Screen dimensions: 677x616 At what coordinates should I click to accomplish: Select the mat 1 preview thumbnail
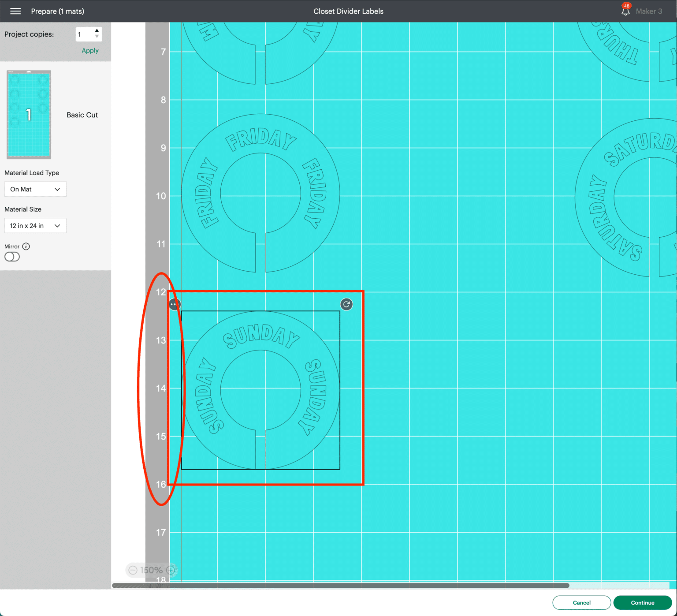[28, 114]
